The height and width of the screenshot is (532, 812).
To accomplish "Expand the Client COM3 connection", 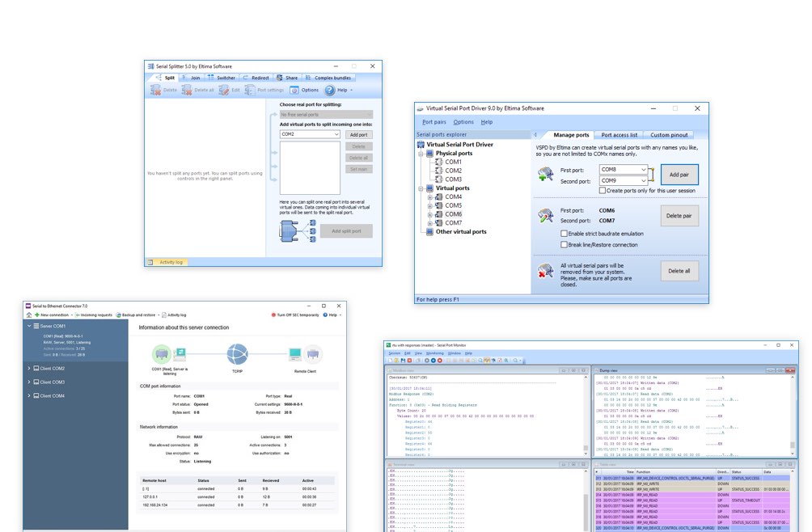I will [x=29, y=382].
